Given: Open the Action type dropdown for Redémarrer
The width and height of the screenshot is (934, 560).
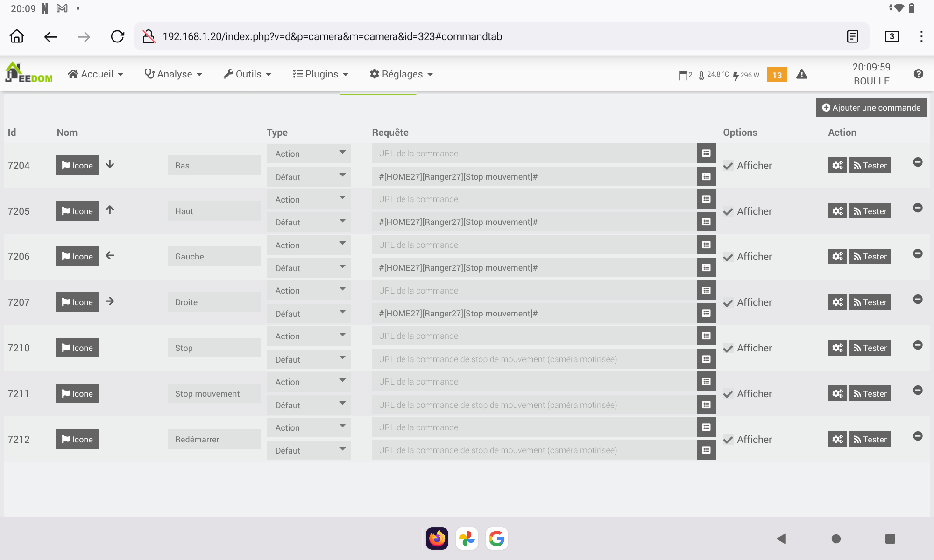Looking at the screenshot, I should (309, 427).
